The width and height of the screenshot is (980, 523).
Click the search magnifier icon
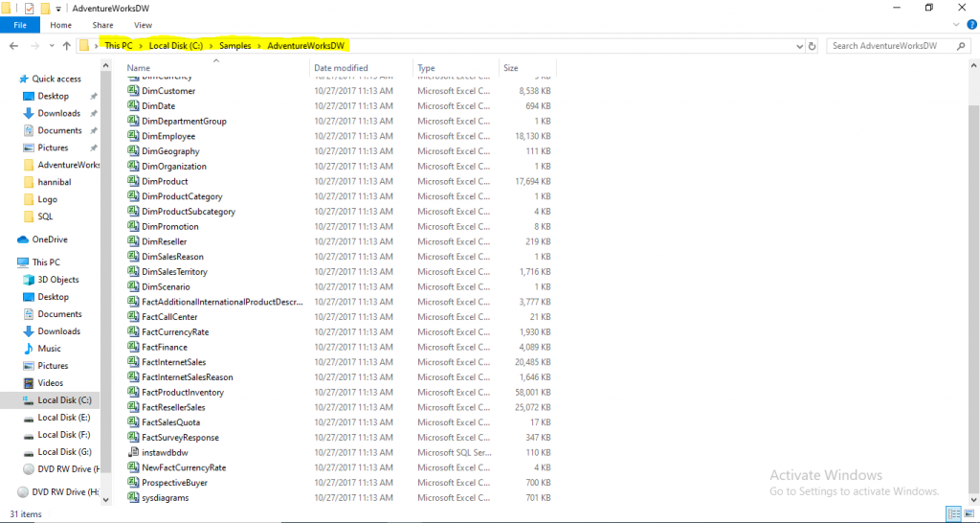pyautogui.click(x=961, y=46)
